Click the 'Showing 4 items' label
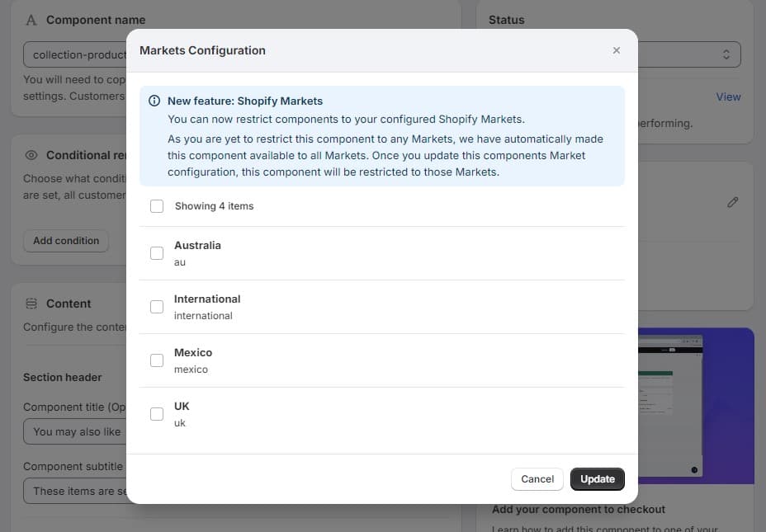766x532 pixels. point(214,206)
